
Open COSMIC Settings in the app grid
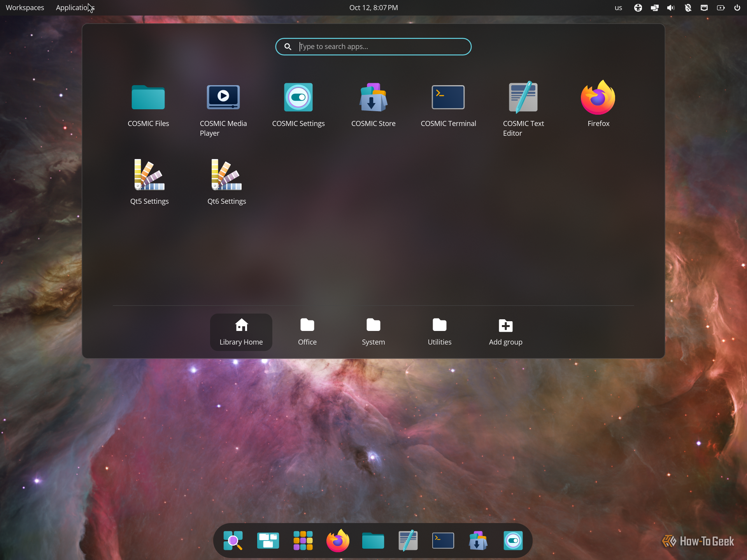click(298, 105)
